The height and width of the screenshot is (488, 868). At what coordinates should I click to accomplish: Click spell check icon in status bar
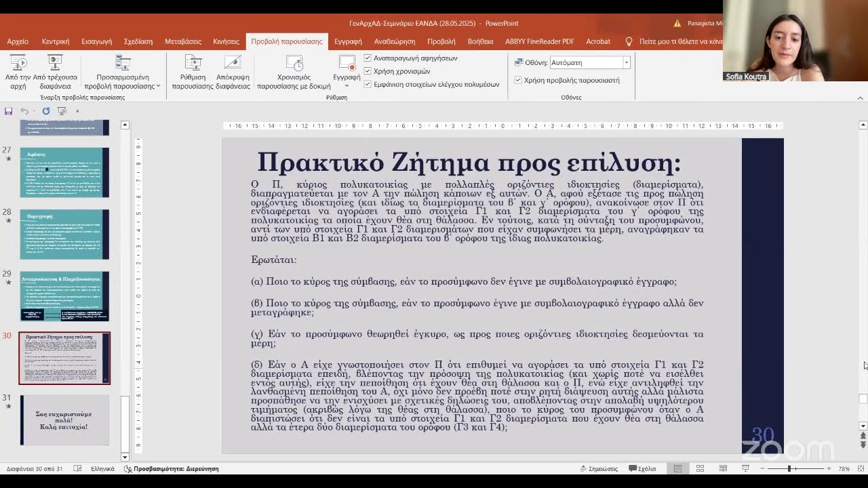(x=77, y=468)
